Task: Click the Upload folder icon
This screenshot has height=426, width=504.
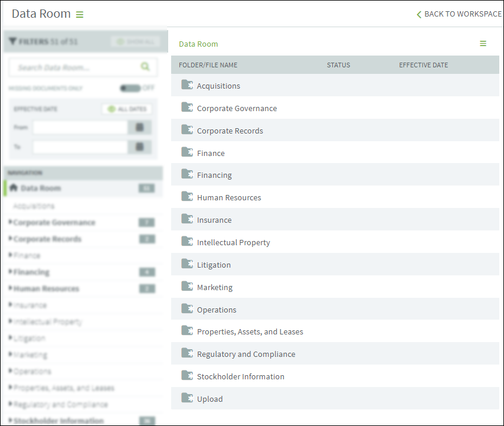Action: tap(187, 398)
